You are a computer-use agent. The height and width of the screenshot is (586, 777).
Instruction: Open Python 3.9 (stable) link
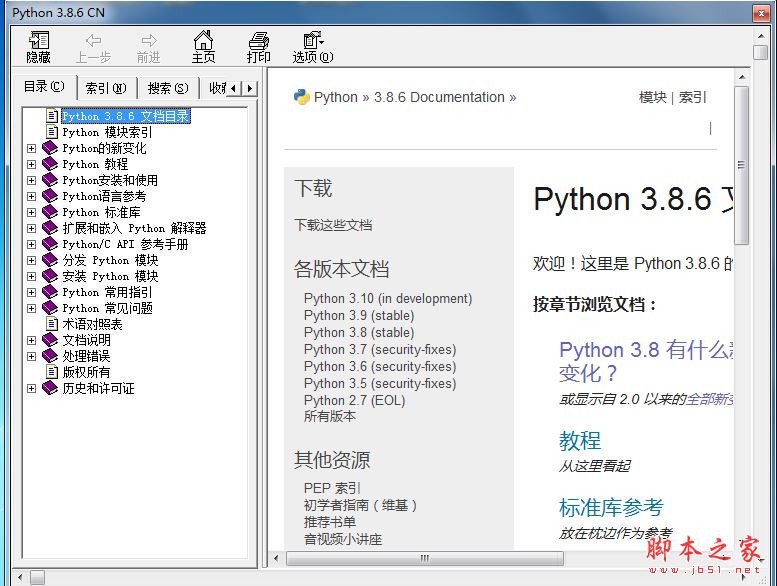tap(359, 316)
